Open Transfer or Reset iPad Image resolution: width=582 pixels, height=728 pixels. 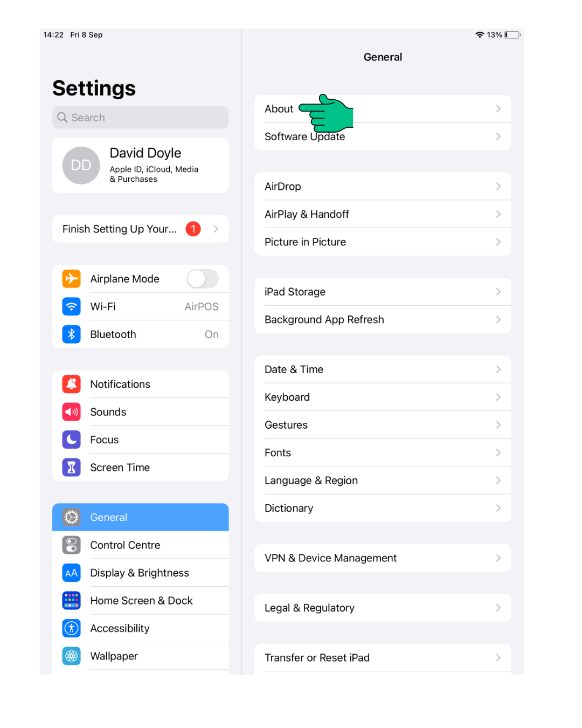tap(383, 658)
